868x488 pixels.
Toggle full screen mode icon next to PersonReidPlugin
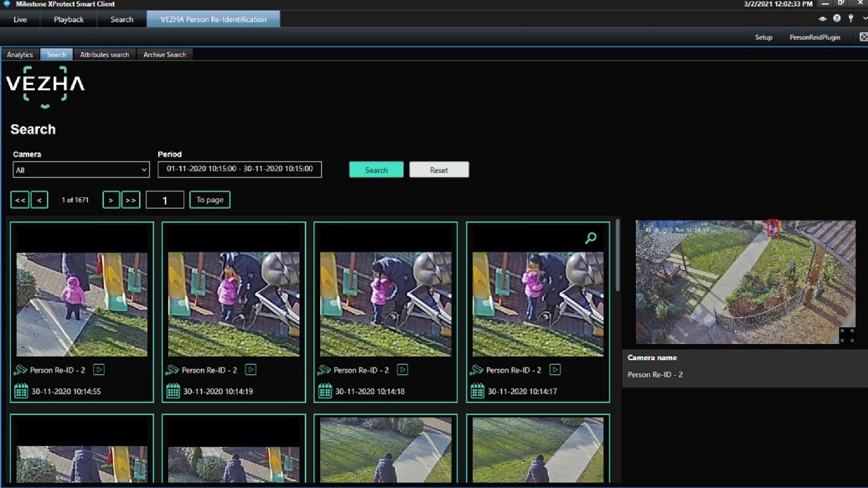863,37
